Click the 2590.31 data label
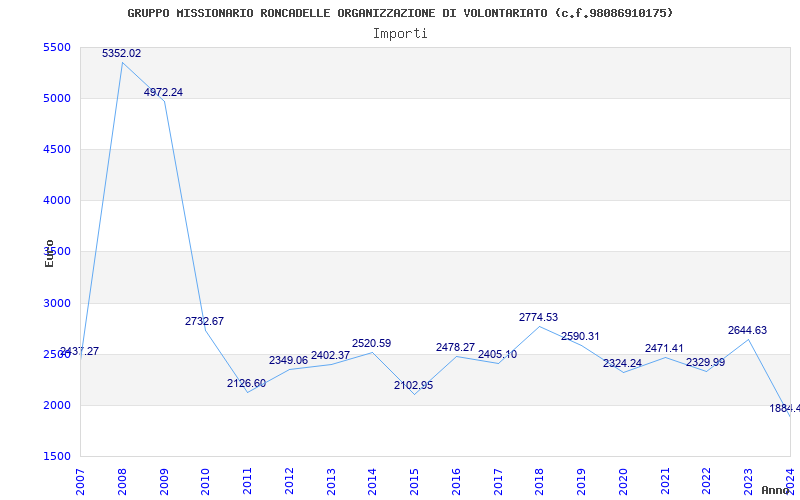This screenshot has height=500, width=800. coord(580,336)
